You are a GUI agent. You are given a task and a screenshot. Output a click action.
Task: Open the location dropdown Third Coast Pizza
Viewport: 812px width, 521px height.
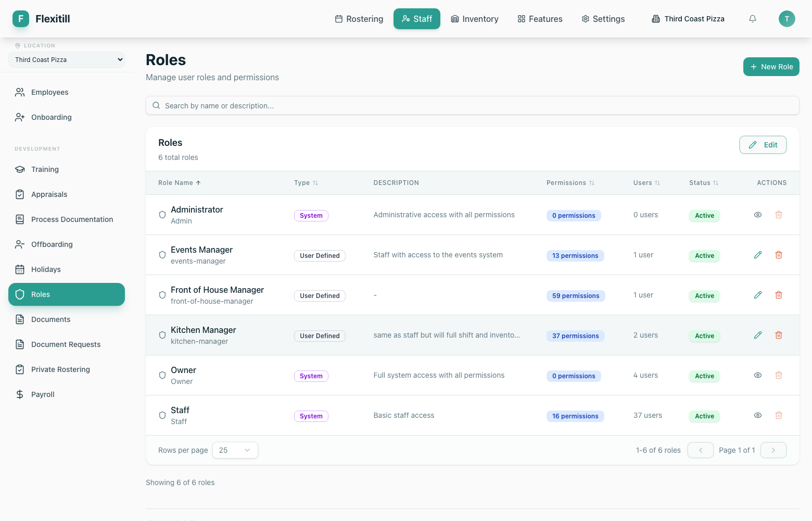[67, 59]
